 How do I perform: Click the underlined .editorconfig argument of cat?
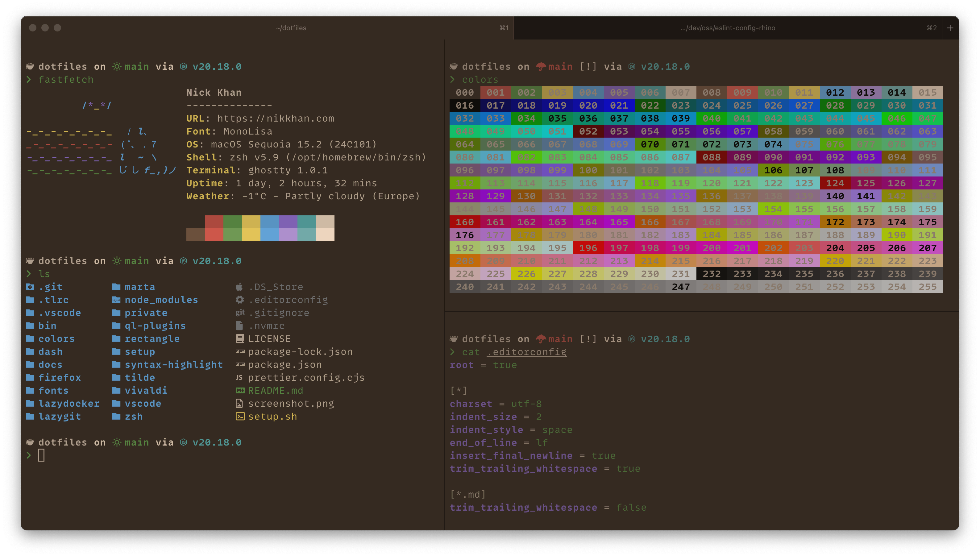(x=526, y=352)
